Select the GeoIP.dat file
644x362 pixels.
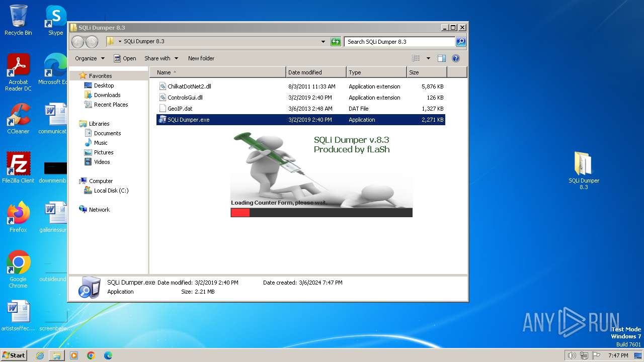click(x=301, y=109)
